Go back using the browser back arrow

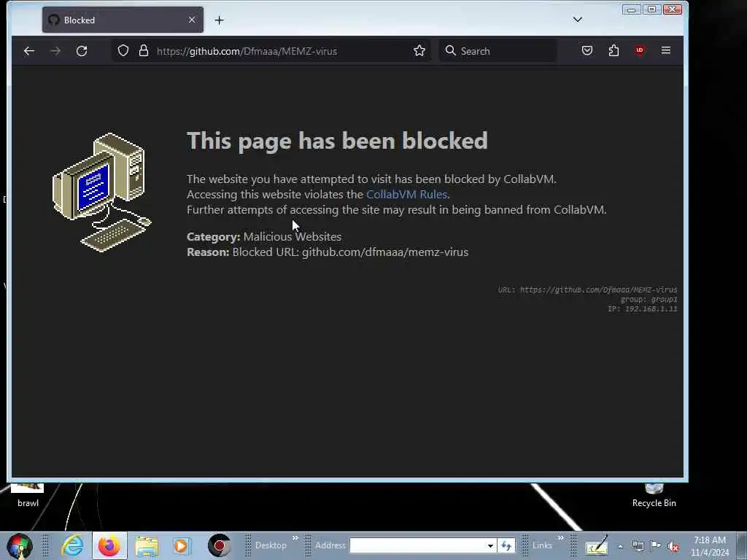(x=29, y=51)
